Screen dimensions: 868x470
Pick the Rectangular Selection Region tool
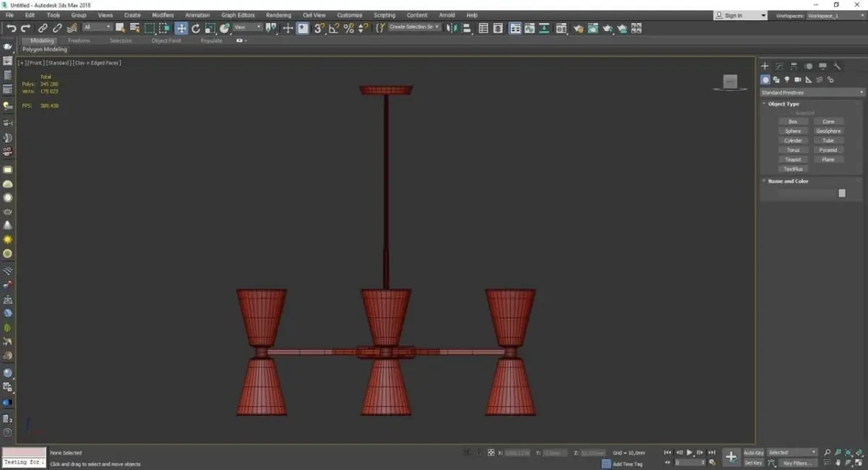(x=150, y=28)
